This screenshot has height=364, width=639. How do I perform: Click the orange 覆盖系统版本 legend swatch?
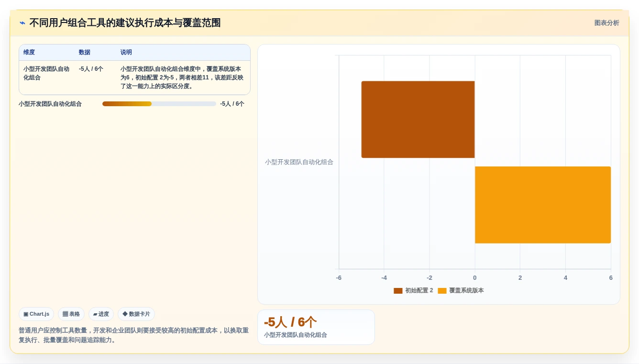(442, 291)
